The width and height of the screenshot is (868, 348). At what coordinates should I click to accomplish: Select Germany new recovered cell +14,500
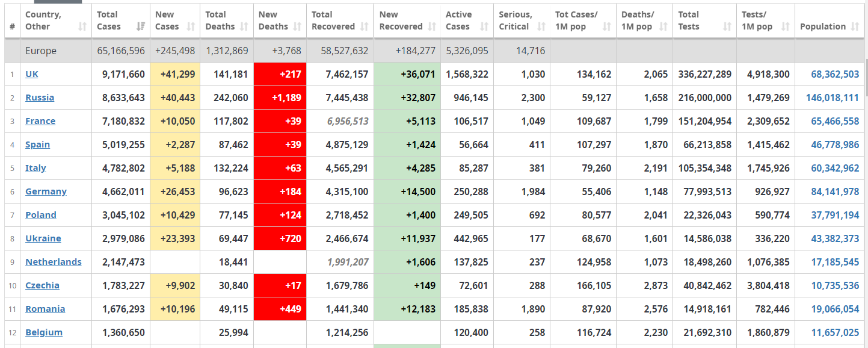pyautogui.click(x=407, y=191)
